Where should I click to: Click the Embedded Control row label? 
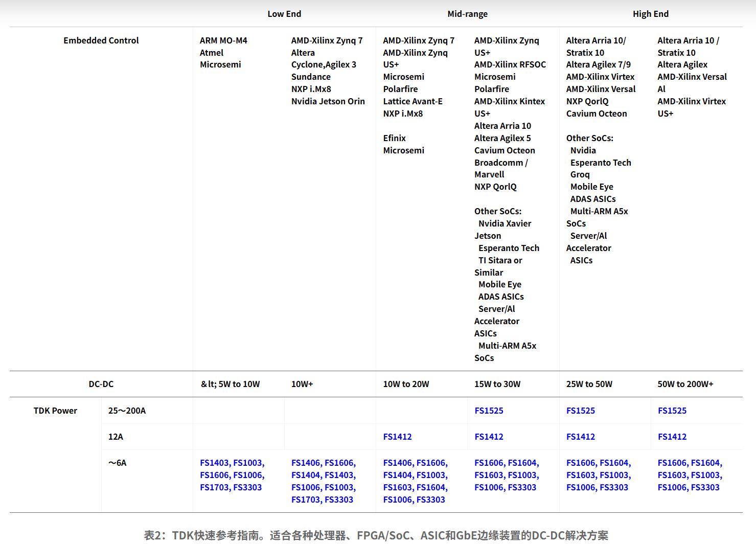(101, 40)
